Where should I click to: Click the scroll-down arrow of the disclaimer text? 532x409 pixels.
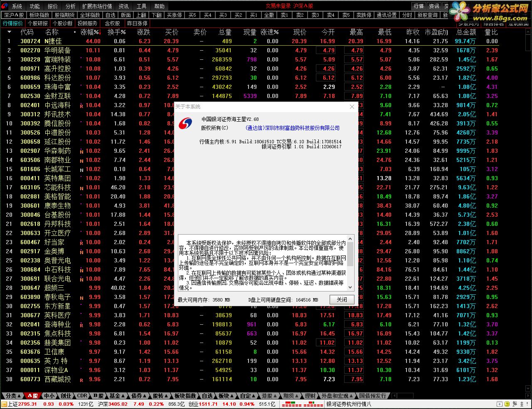[350, 287]
